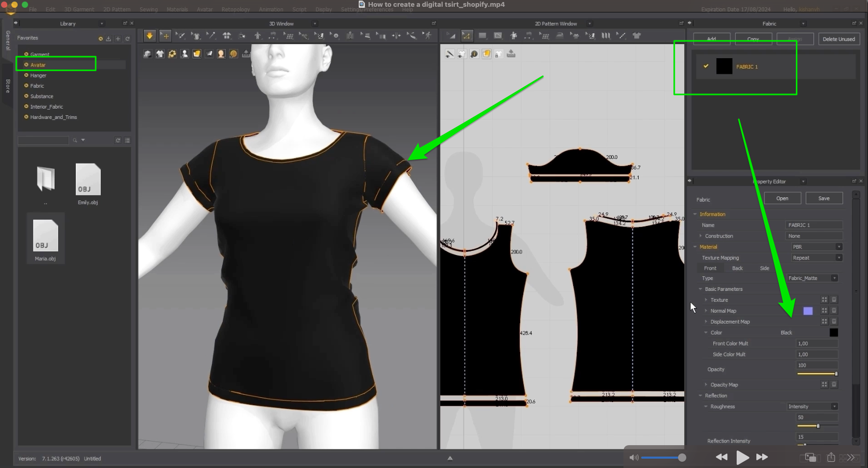Open the Roughness Intensity dropdown

pyautogui.click(x=812, y=407)
